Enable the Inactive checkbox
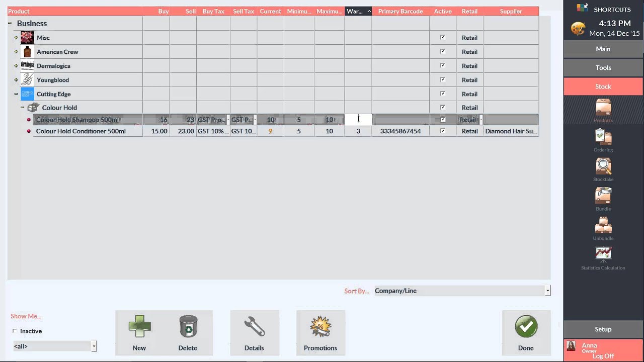The height and width of the screenshot is (362, 644). [15, 331]
